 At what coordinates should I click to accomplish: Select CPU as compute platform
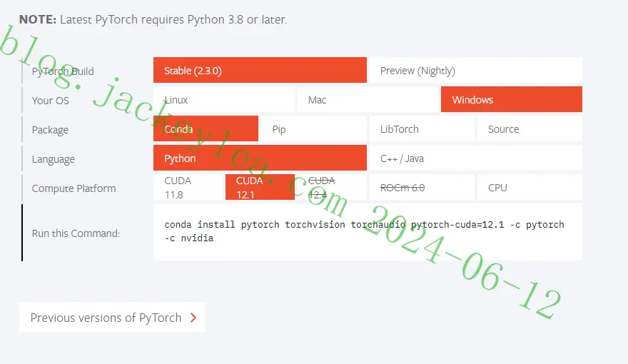tap(530, 187)
